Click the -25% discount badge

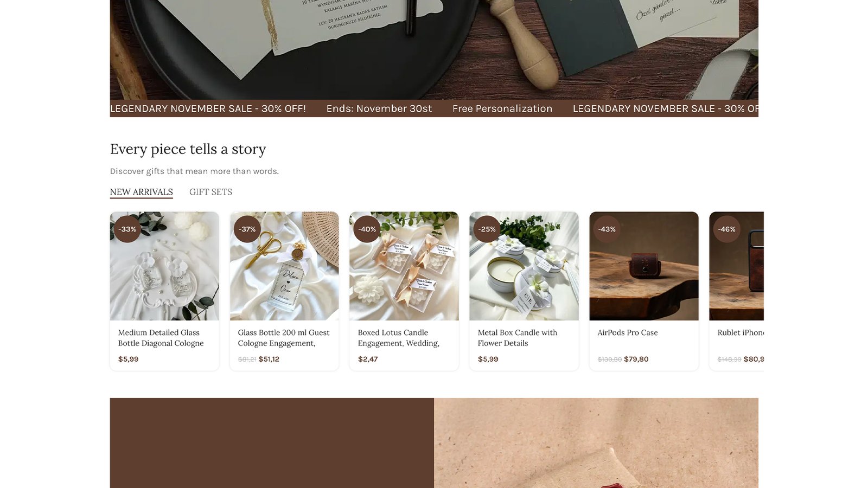click(487, 229)
